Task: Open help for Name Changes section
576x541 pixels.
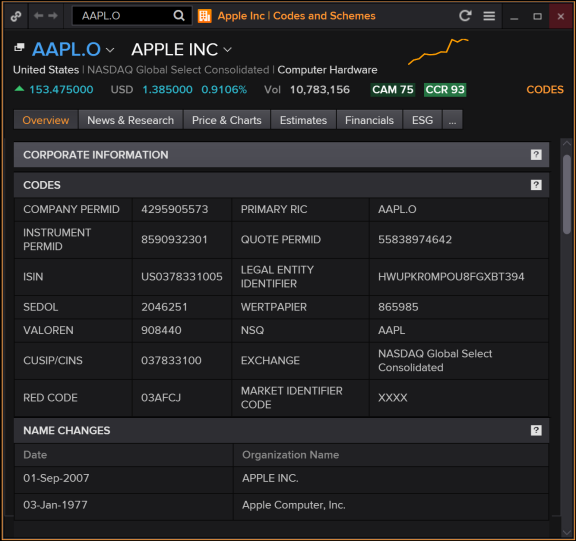Action: [x=536, y=430]
